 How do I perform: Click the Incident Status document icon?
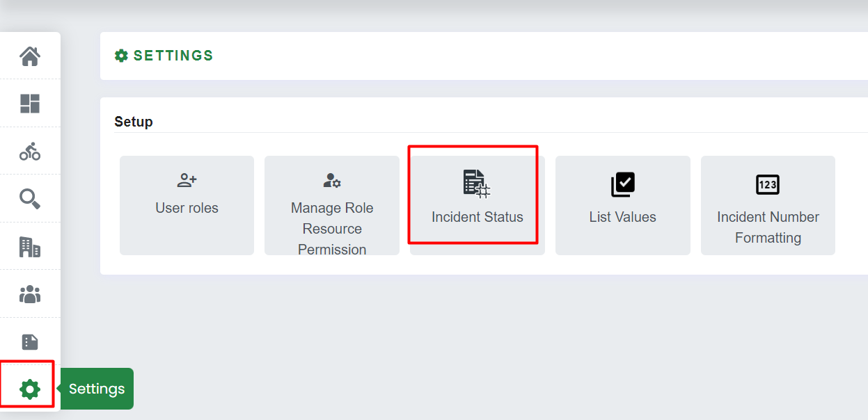coord(475,184)
